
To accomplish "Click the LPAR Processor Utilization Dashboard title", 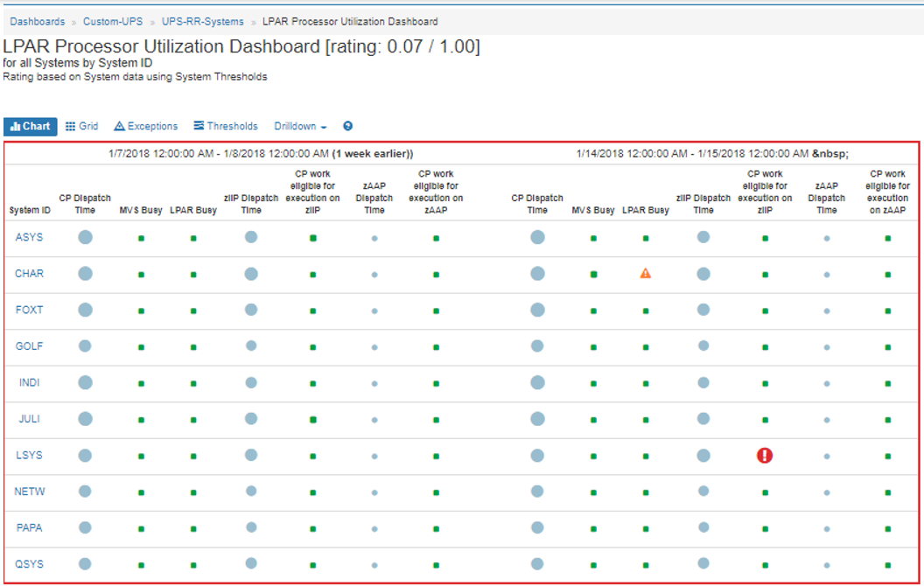I will pos(241,46).
